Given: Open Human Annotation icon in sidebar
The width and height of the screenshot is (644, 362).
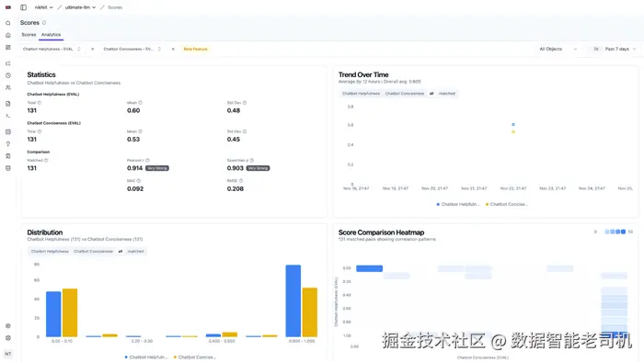Looking at the screenshot, I should pos(7,156).
